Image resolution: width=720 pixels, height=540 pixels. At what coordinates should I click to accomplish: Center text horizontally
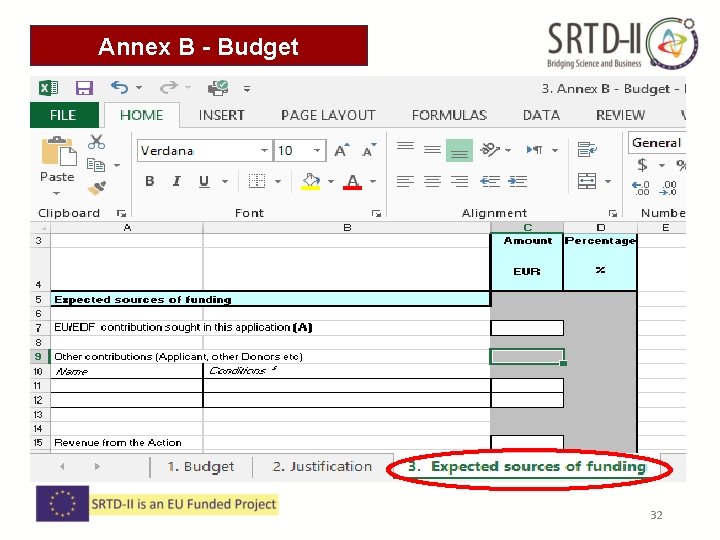coord(432,181)
